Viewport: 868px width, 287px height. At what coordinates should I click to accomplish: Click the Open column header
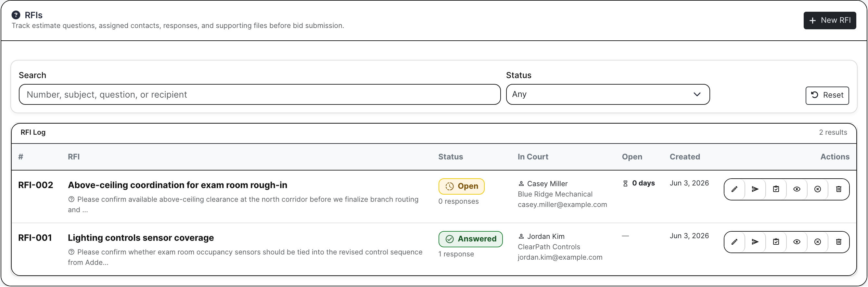tap(632, 157)
